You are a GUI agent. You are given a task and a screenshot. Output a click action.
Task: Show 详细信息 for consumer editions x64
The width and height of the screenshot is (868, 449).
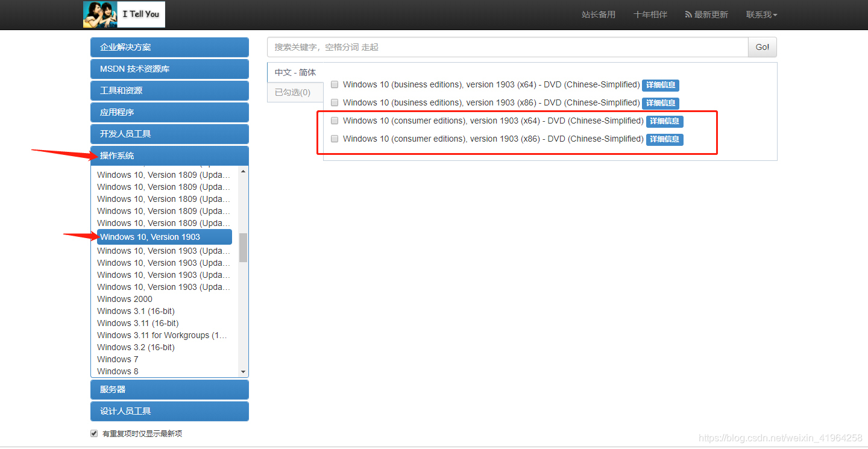(665, 121)
